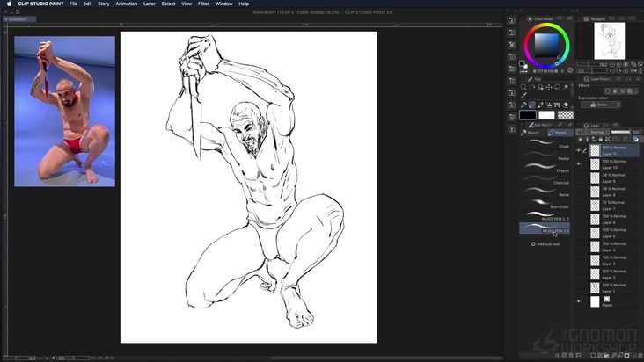Click the Navigator zoom slider
Viewport: 644px width, 362px height.
coord(592,64)
